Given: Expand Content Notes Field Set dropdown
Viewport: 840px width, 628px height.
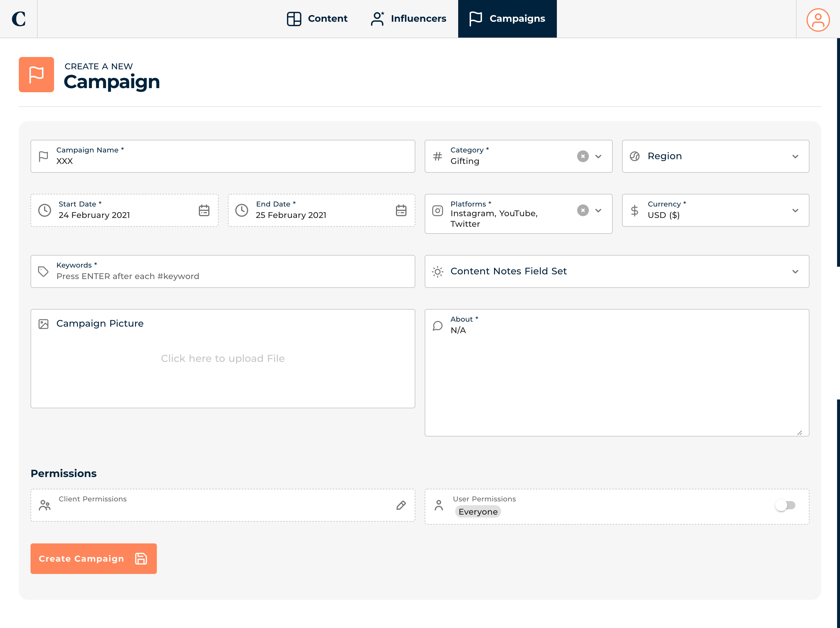Looking at the screenshot, I should (x=795, y=271).
